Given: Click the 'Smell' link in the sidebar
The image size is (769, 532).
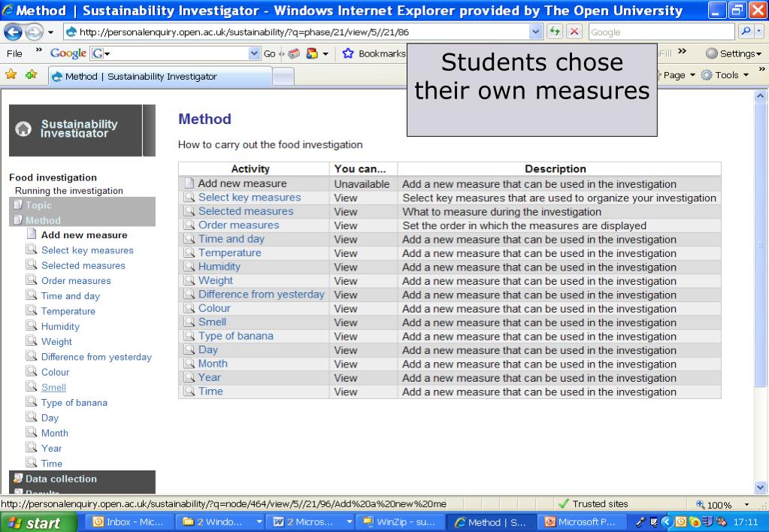Looking at the screenshot, I should (x=53, y=388).
